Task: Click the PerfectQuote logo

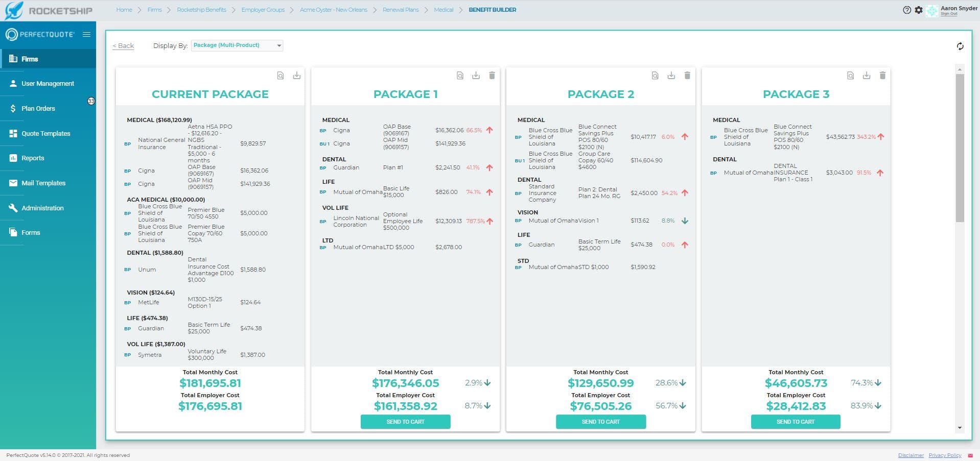Action: click(40, 34)
